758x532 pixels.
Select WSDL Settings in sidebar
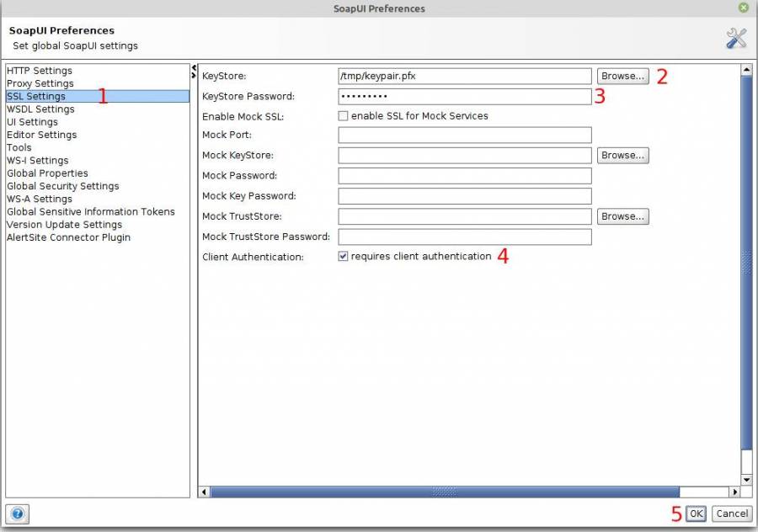point(40,109)
